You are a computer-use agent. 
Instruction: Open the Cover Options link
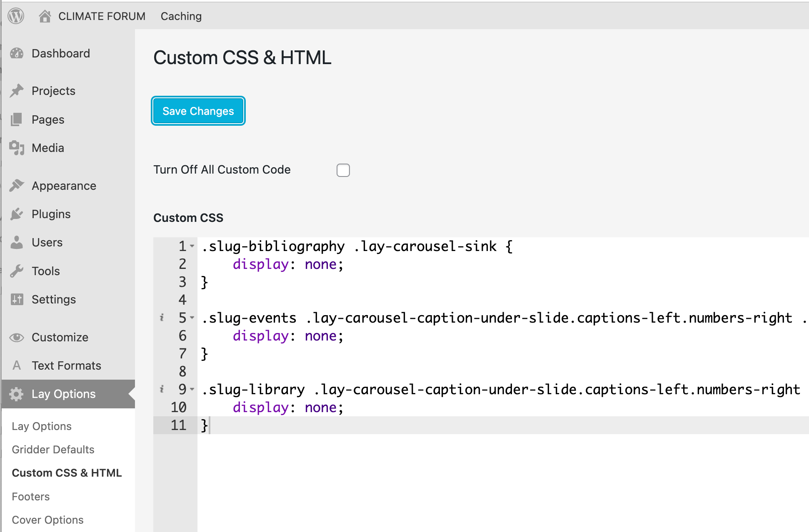[x=47, y=520]
